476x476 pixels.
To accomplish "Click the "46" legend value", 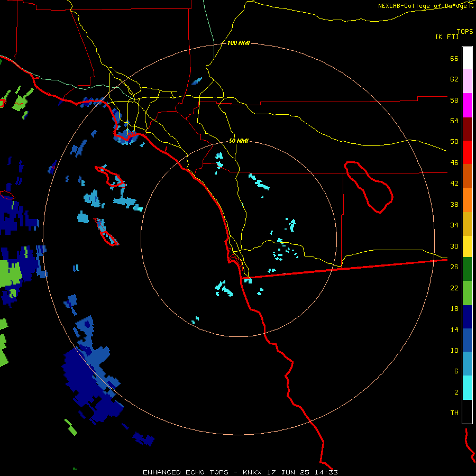I will (454, 163).
